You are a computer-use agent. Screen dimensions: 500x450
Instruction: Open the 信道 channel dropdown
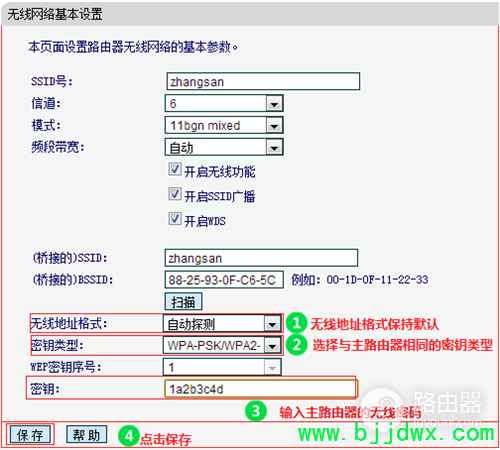[x=224, y=103]
